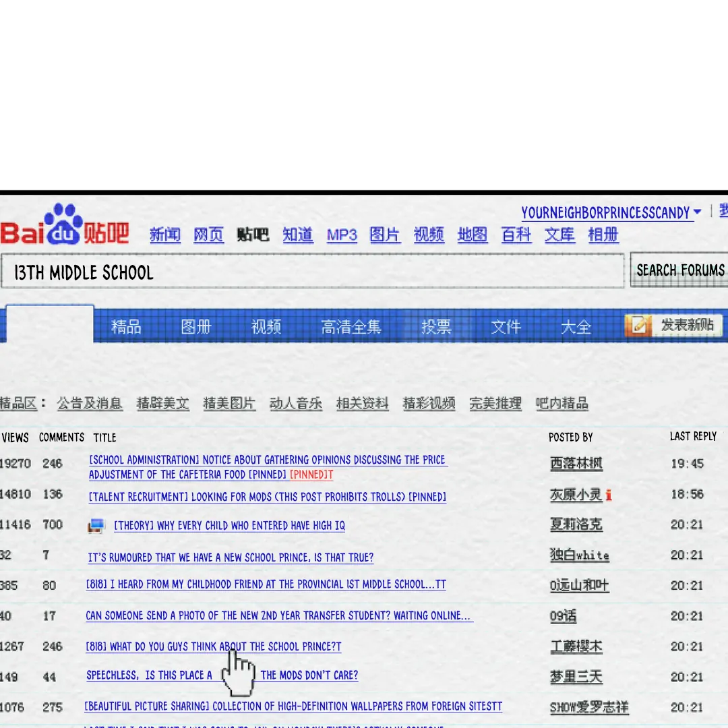Open the Talent Recruitment mods post

coord(267,497)
